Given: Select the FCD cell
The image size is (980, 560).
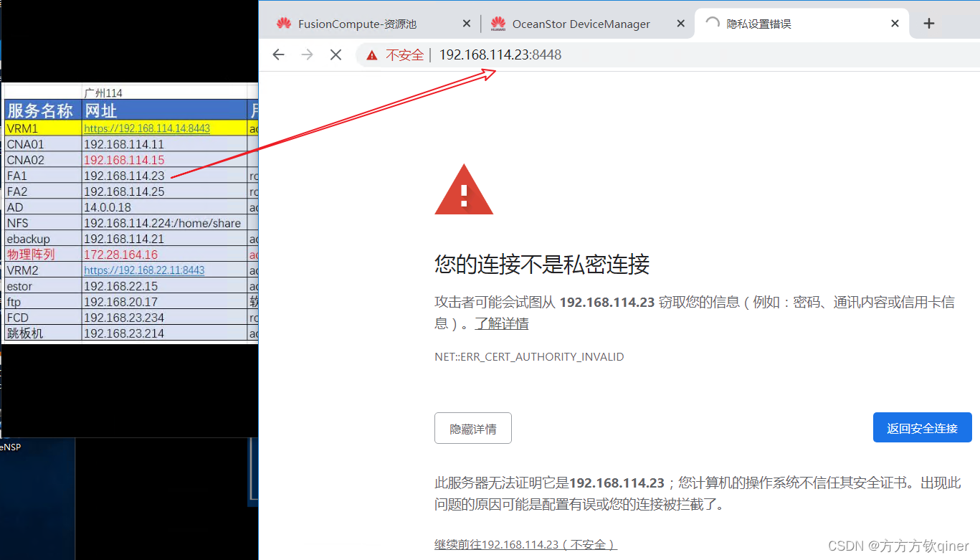Looking at the screenshot, I should (42, 318).
